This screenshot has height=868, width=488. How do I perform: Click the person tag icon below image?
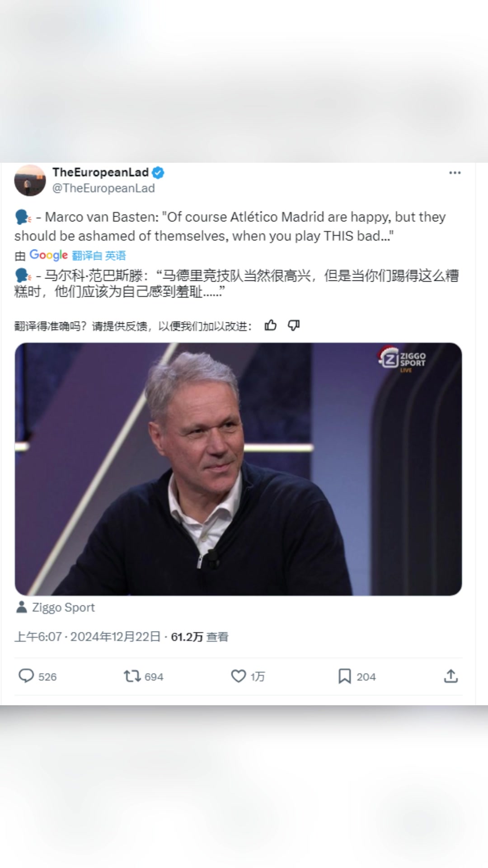21,607
